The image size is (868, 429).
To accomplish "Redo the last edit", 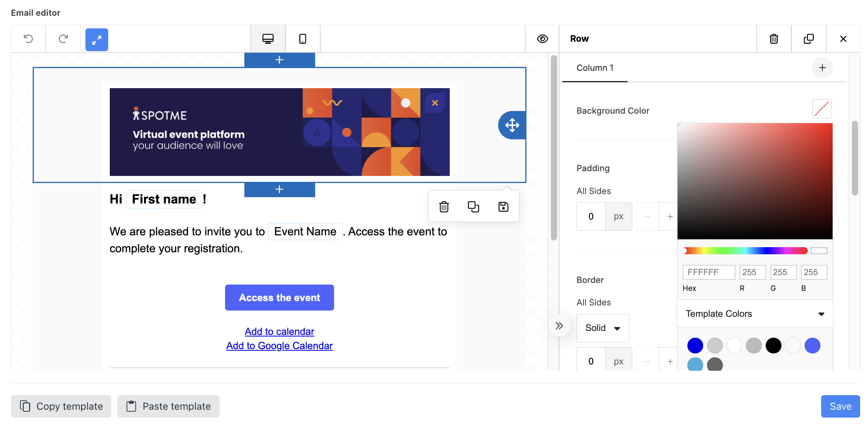I will [63, 39].
